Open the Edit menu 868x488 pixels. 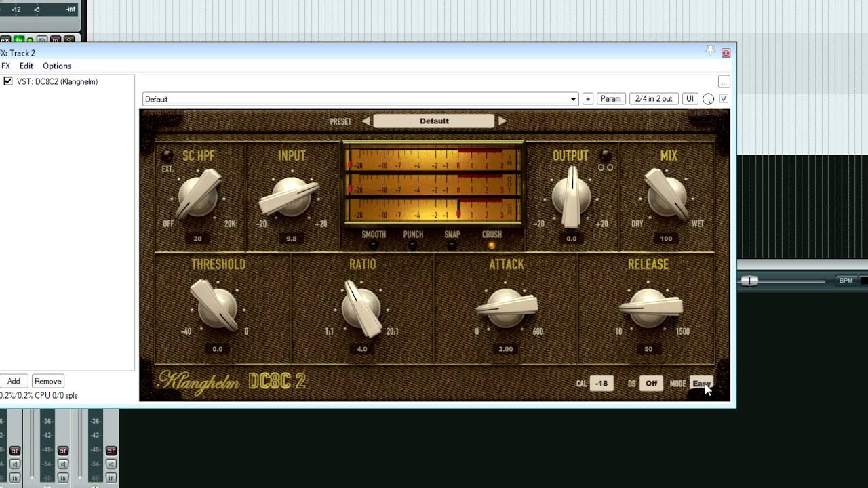26,66
